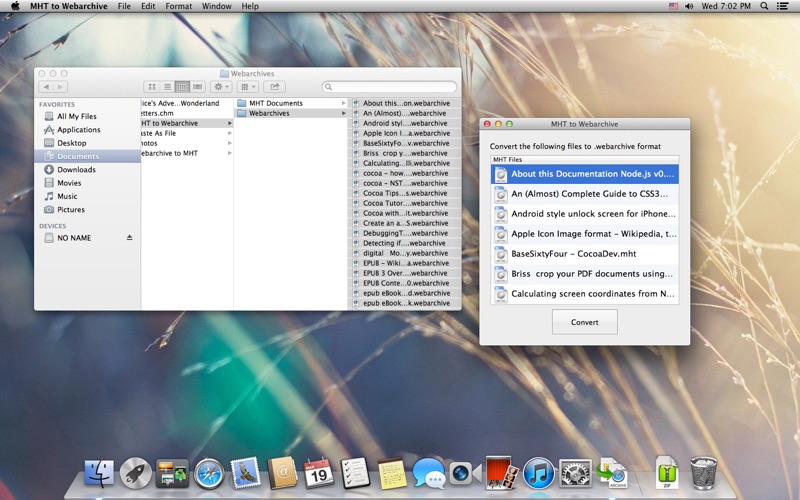
Task: Open Mission Control icon in Dock
Action: pos(172,473)
